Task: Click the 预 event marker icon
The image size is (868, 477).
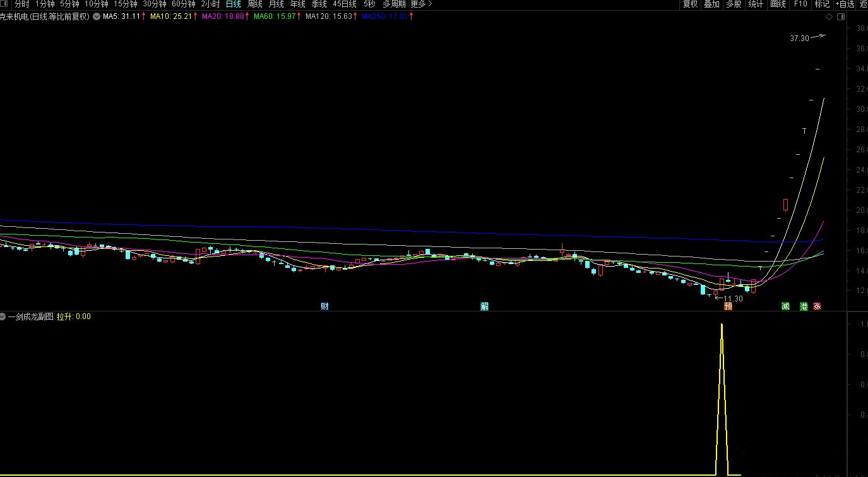Action: click(x=728, y=306)
